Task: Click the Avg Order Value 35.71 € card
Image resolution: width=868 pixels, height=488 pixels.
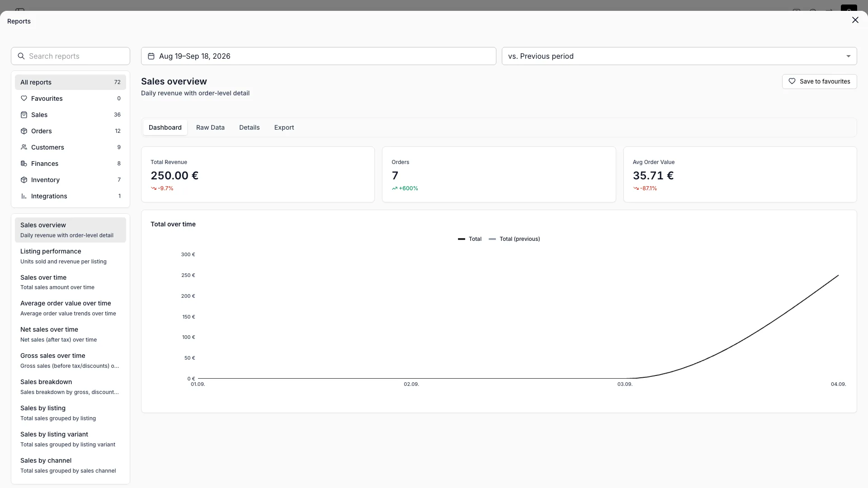Action: (x=740, y=174)
